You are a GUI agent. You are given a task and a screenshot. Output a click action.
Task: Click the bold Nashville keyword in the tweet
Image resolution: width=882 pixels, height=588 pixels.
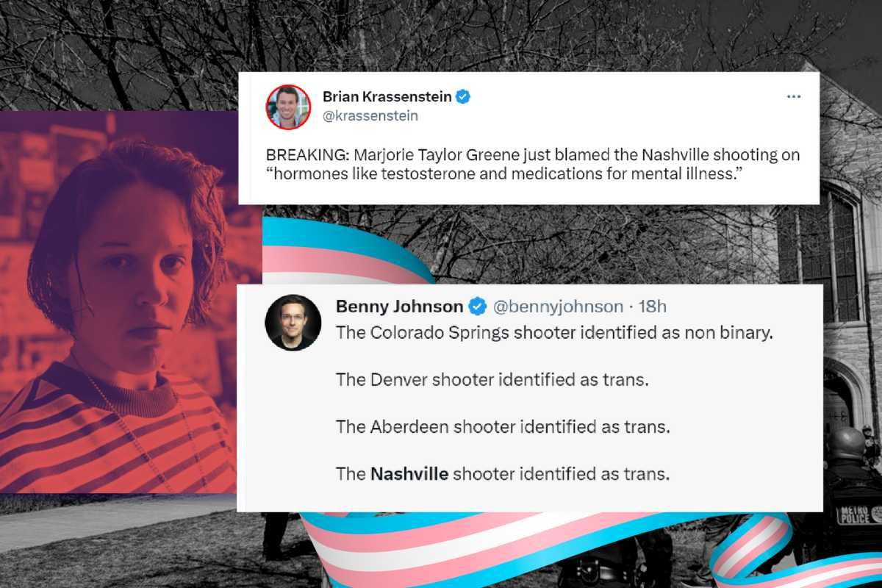(409, 473)
